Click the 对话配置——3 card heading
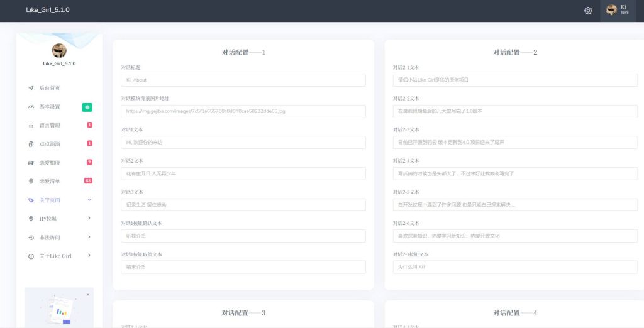644x328 pixels. (x=243, y=313)
